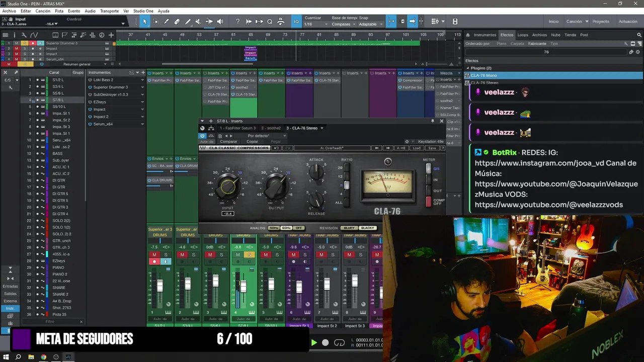This screenshot has height=362, width=644.
Task: Open Windows Start menu
Action: [x=5, y=357]
